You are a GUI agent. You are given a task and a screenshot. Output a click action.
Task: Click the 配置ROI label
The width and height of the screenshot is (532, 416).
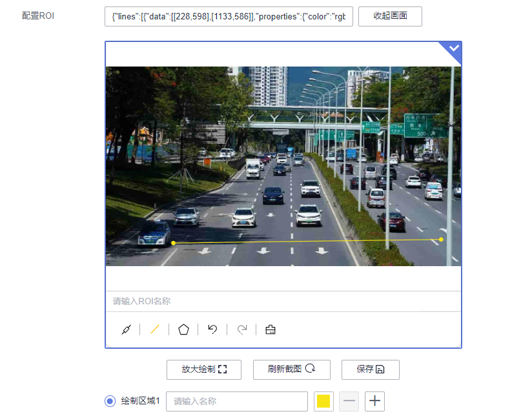click(x=38, y=16)
